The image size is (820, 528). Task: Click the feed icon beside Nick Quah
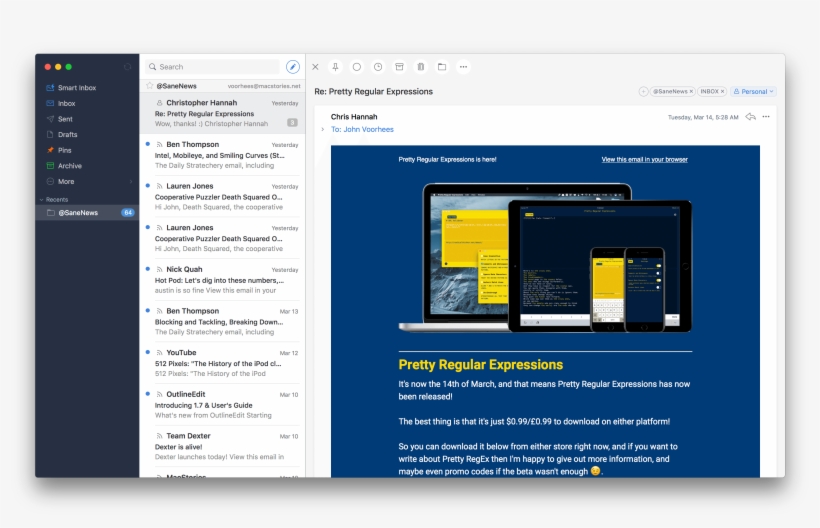pyautogui.click(x=160, y=269)
